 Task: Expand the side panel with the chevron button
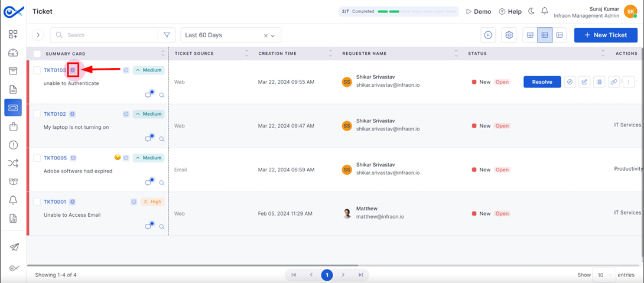pos(38,35)
